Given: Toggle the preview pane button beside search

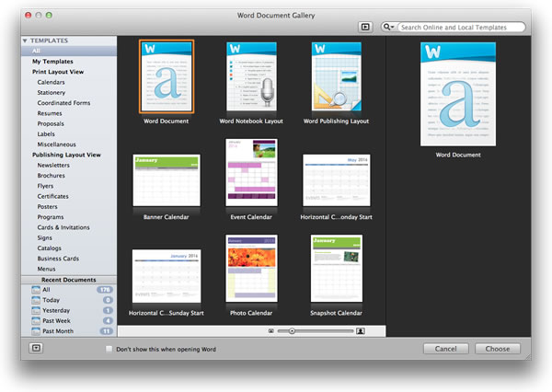Looking at the screenshot, I should pos(365,27).
